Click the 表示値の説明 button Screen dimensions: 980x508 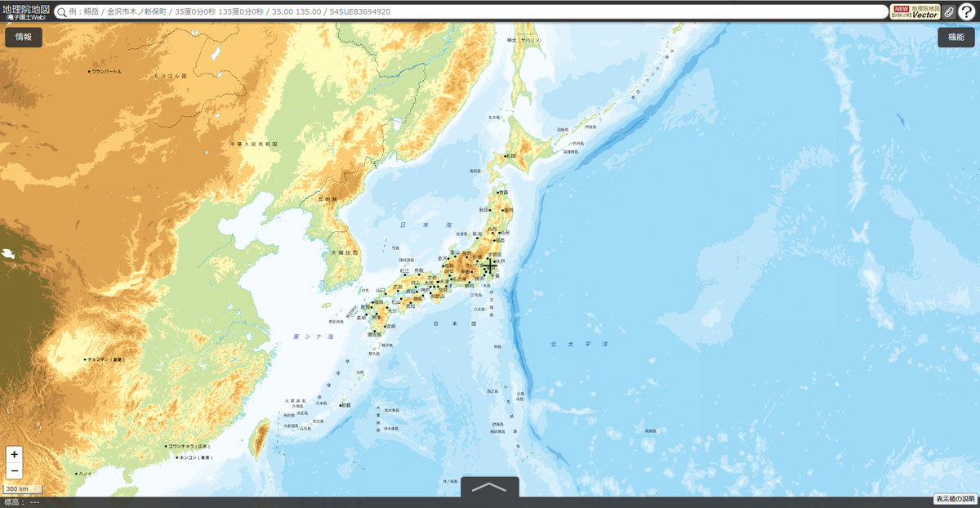(x=955, y=499)
